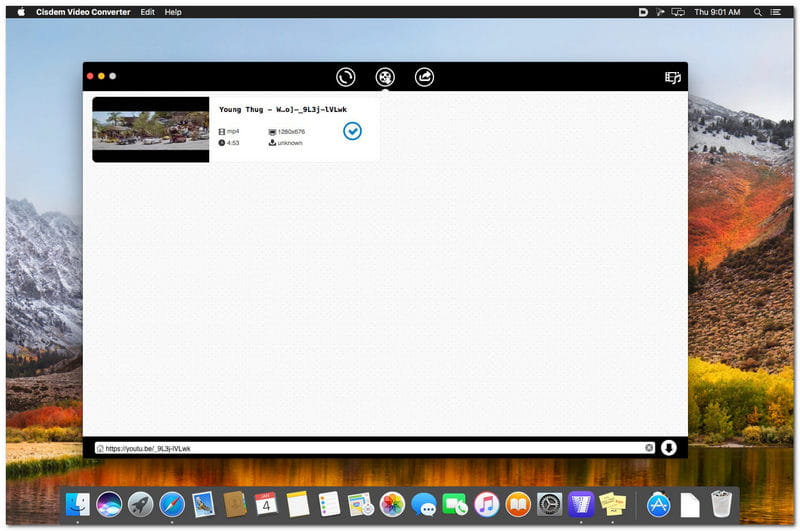Image resolution: width=800 pixels, height=531 pixels.
Task: Open the Convert tab icon
Action: (345, 77)
